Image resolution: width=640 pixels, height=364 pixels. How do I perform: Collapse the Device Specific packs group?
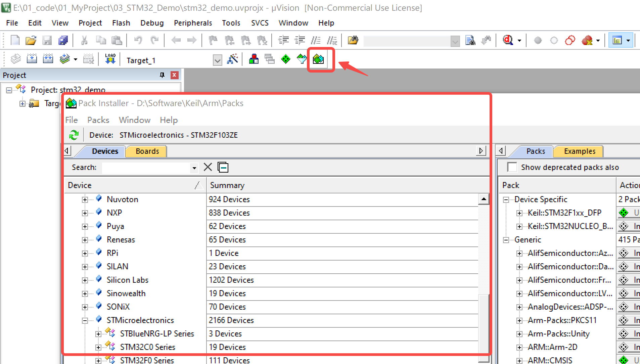coord(506,199)
